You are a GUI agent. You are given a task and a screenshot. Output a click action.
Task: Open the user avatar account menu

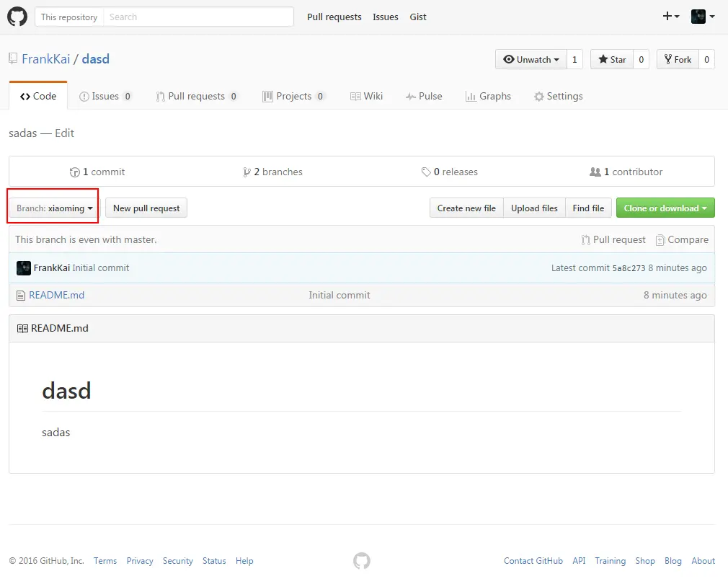[x=703, y=17]
